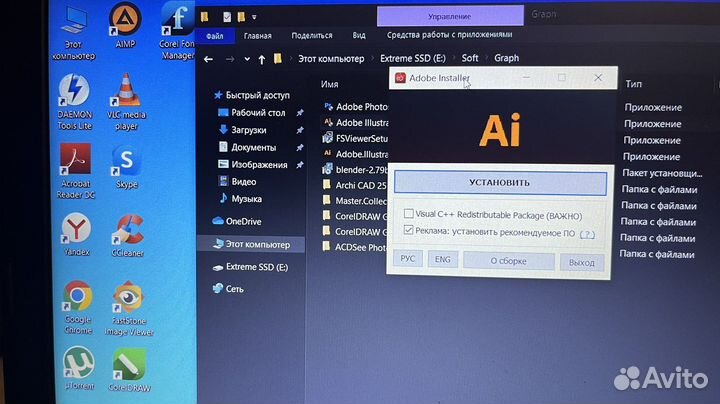The width and height of the screenshot is (720, 404).
Task: Open the Corel Font Manager shortcut
Action: 178,31
